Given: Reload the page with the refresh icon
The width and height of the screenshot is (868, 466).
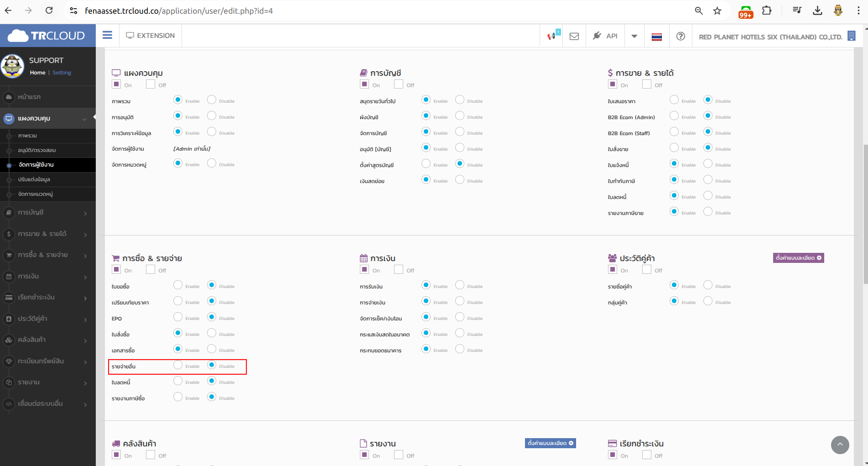Looking at the screenshot, I should point(49,10).
